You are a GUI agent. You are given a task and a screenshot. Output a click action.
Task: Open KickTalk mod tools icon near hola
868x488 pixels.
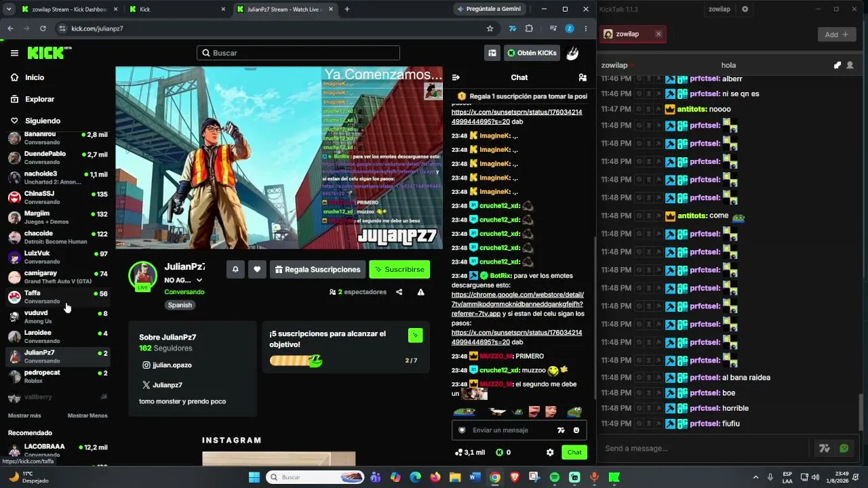click(837, 65)
